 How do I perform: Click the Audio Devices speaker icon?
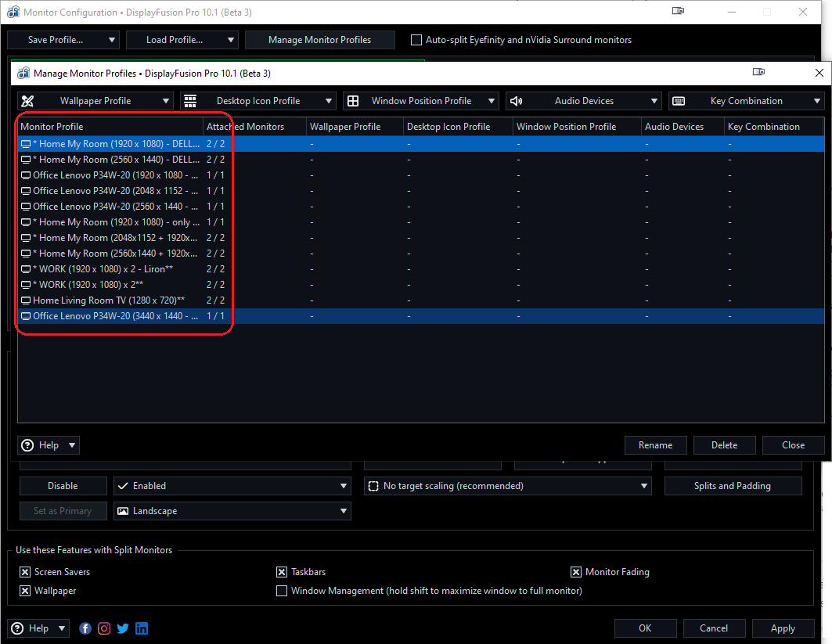[x=516, y=101]
